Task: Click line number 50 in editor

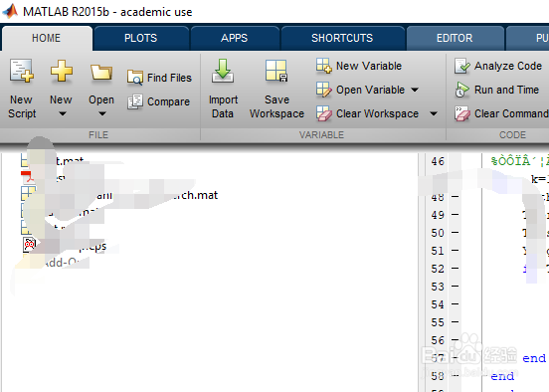Action: [438, 233]
